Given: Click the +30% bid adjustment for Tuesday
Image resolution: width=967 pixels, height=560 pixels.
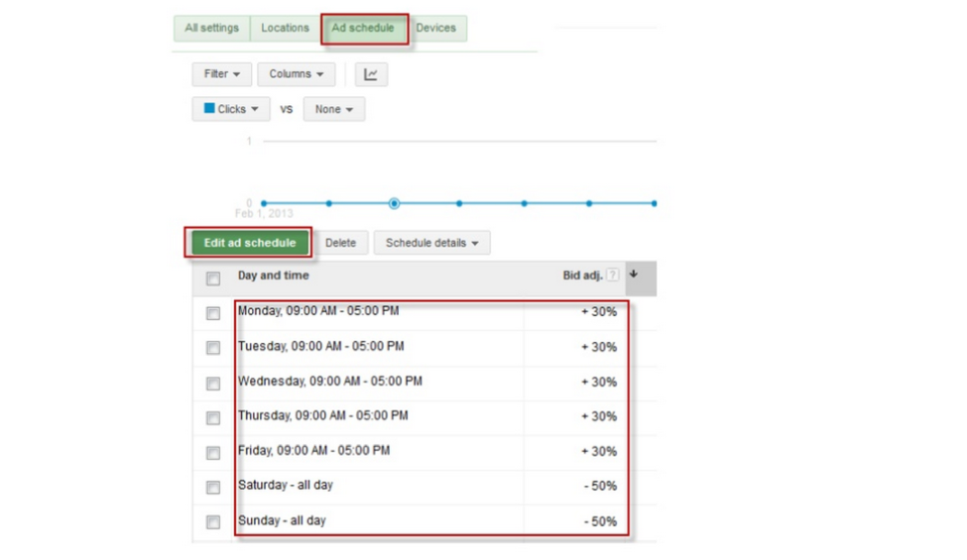Looking at the screenshot, I should 599,348.
